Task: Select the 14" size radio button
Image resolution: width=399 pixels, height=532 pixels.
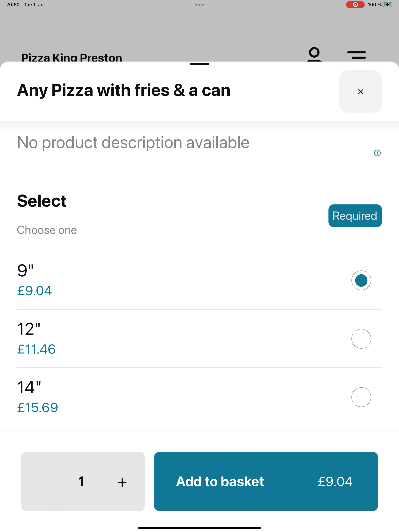Action: click(361, 397)
